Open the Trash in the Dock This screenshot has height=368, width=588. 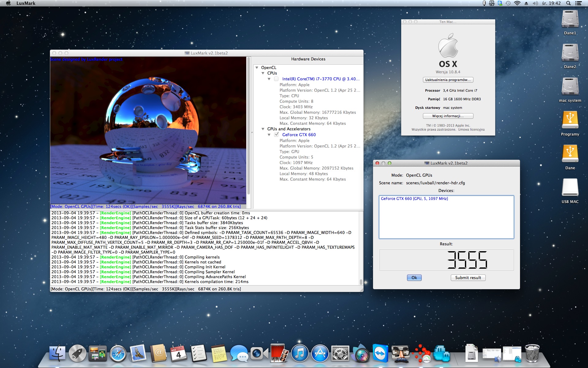(x=532, y=353)
